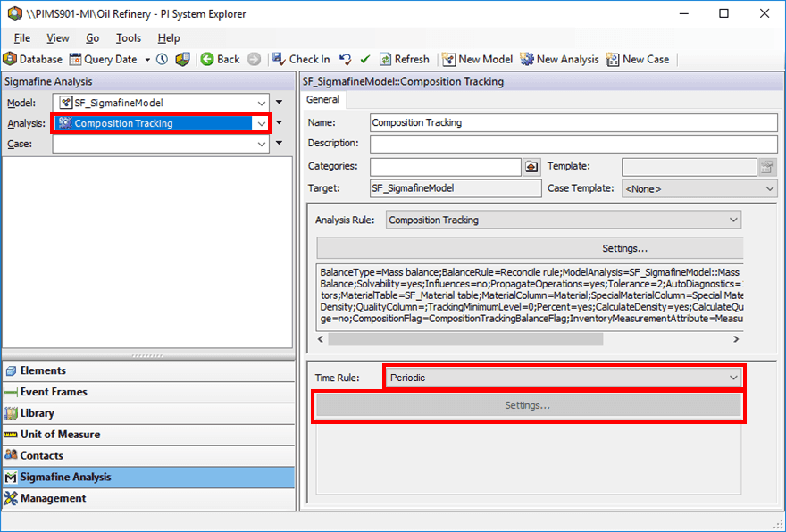Click the horizontal scrollbar right arrow
The width and height of the screenshot is (786, 532).
pos(735,339)
